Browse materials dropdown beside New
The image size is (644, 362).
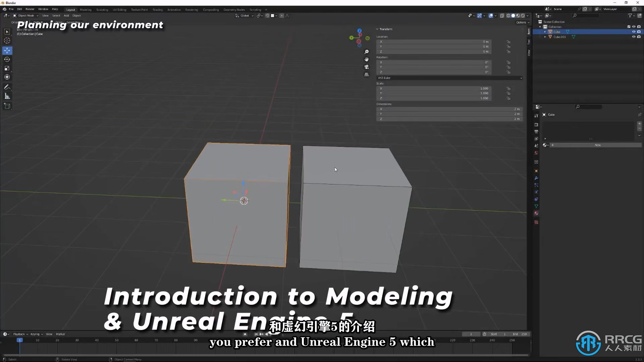(x=546, y=145)
